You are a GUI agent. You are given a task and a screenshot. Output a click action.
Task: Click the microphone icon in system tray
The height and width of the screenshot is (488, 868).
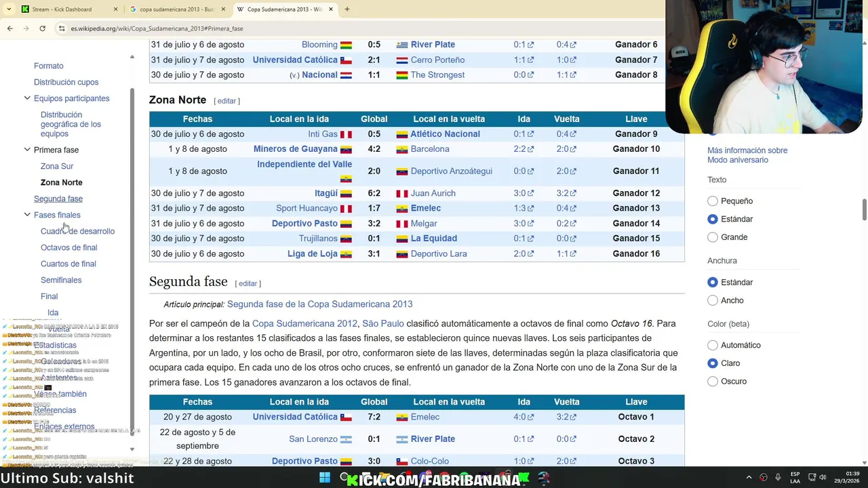(x=778, y=477)
